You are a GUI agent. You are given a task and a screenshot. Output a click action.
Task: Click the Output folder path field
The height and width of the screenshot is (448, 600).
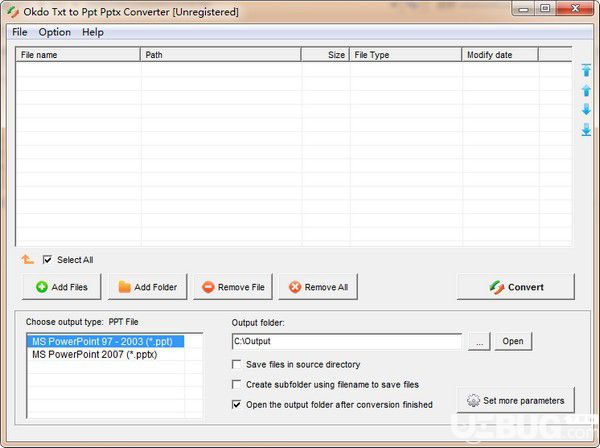point(347,341)
